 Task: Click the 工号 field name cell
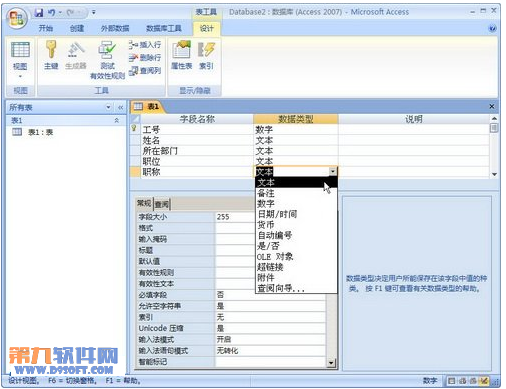pos(197,129)
